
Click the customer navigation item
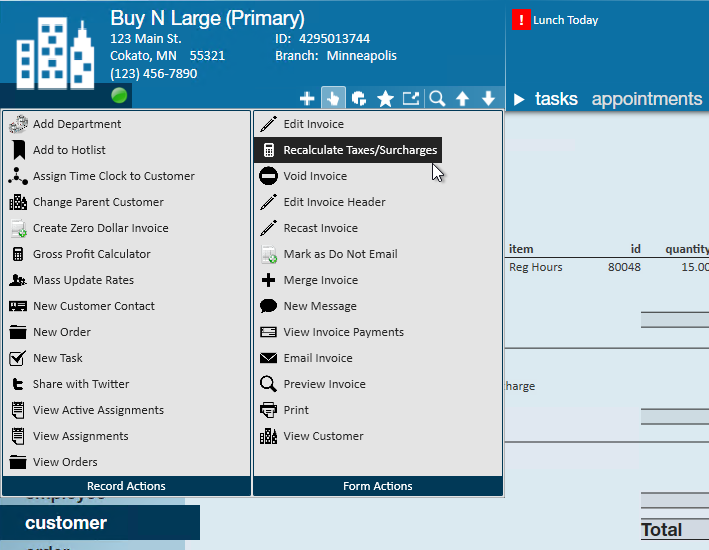100,522
